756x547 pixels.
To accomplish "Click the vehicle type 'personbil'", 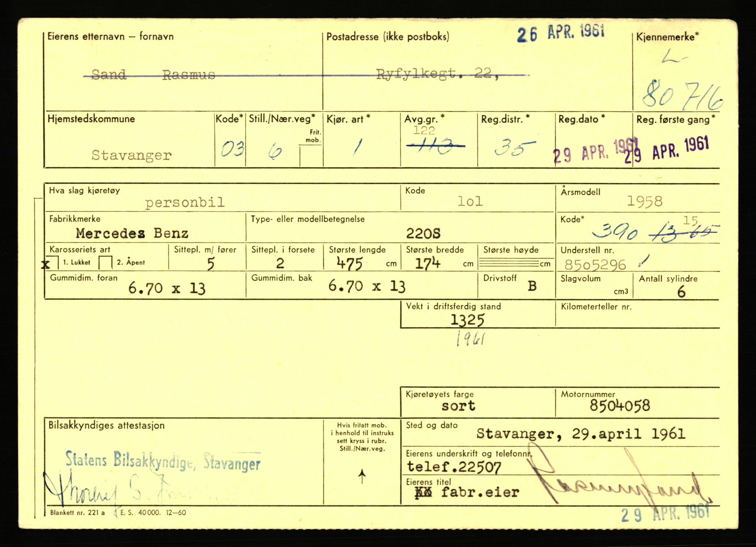I will (185, 202).
